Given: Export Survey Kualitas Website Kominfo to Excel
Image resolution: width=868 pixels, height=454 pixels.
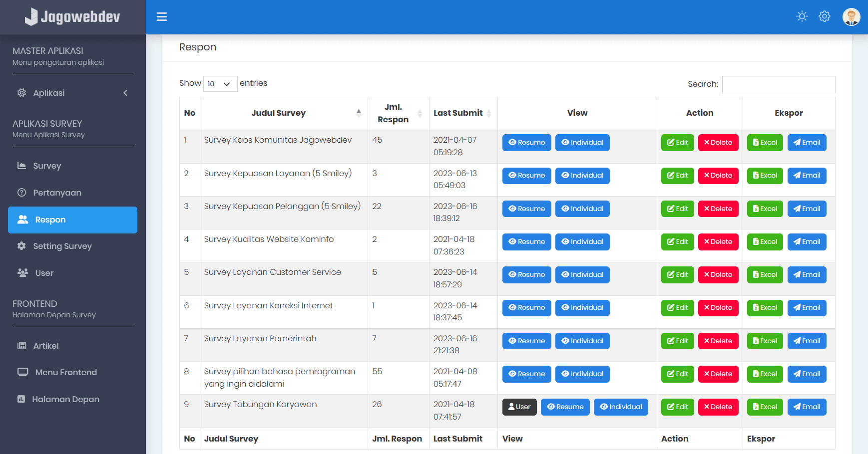Looking at the screenshot, I should tap(765, 242).
